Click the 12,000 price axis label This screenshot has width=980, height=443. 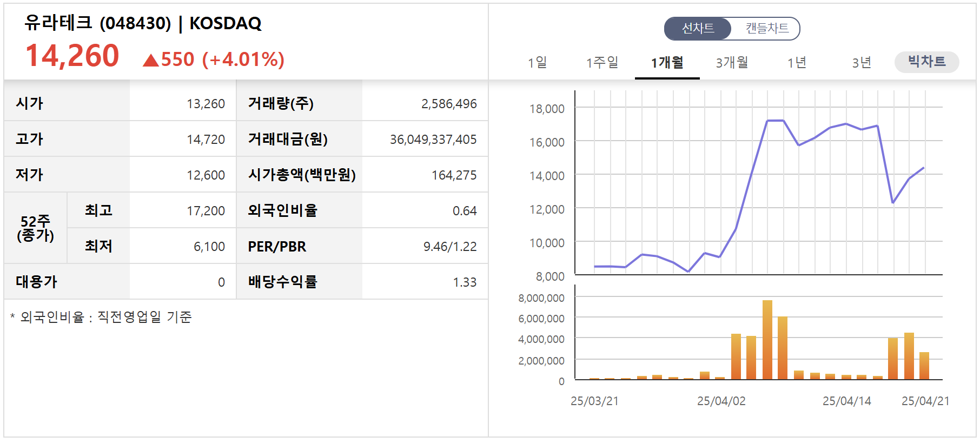tap(547, 210)
